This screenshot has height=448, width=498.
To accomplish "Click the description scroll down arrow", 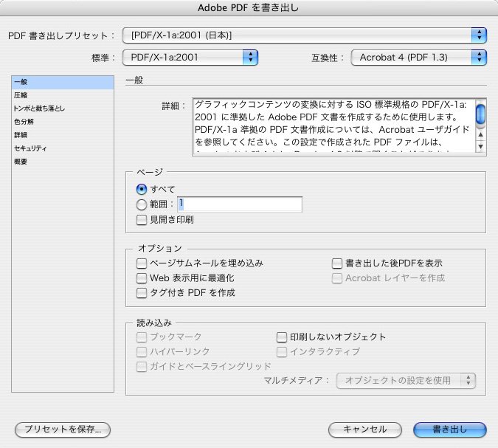I will [480, 146].
